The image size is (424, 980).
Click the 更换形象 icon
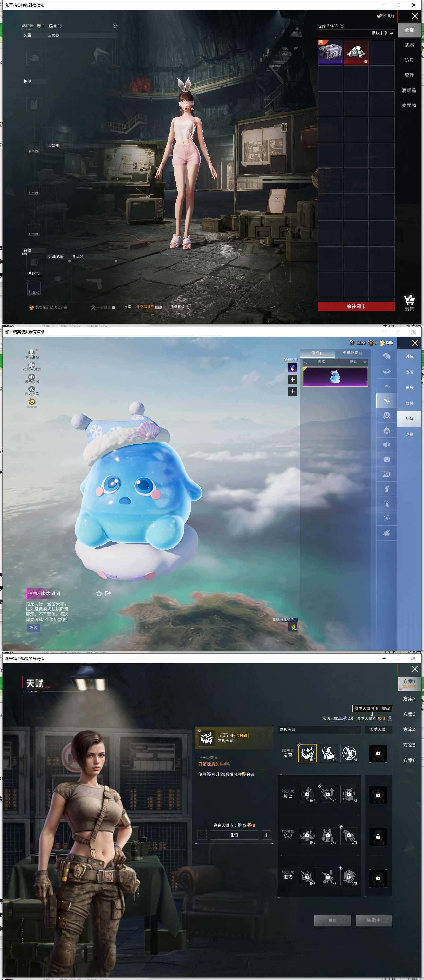32,354
